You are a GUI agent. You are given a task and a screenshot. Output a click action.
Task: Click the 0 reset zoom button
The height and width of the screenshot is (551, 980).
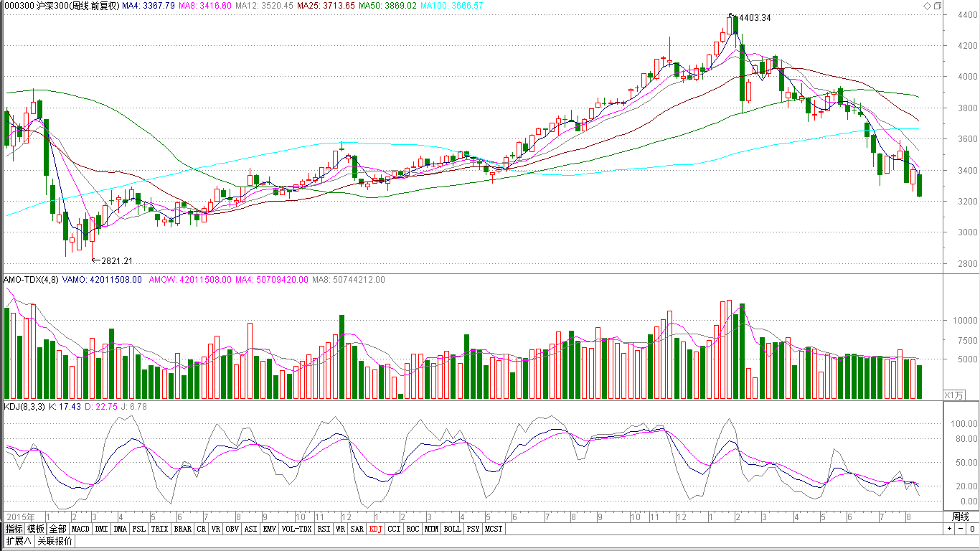[x=971, y=529]
